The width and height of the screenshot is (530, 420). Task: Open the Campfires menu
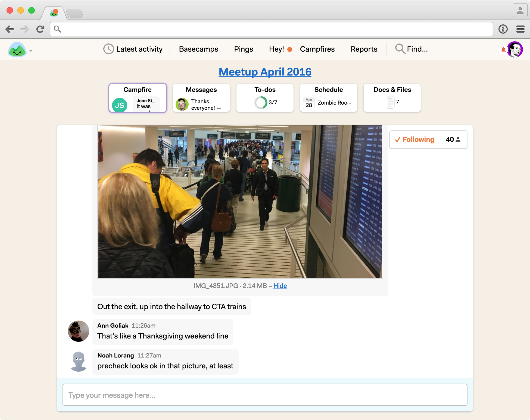point(317,49)
